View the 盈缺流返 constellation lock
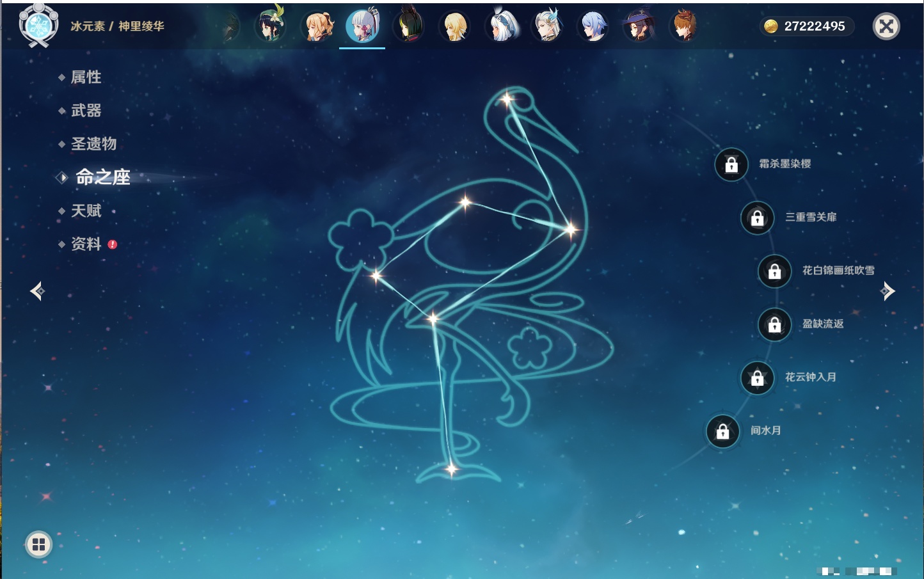924x579 pixels. tap(774, 325)
